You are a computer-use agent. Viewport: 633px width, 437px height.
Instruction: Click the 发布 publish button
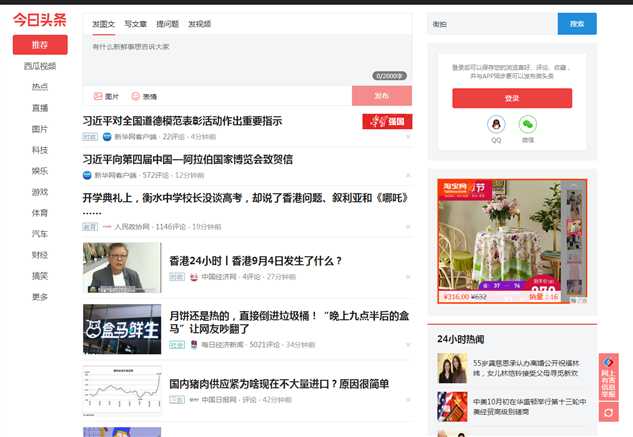tap(382, 96)
